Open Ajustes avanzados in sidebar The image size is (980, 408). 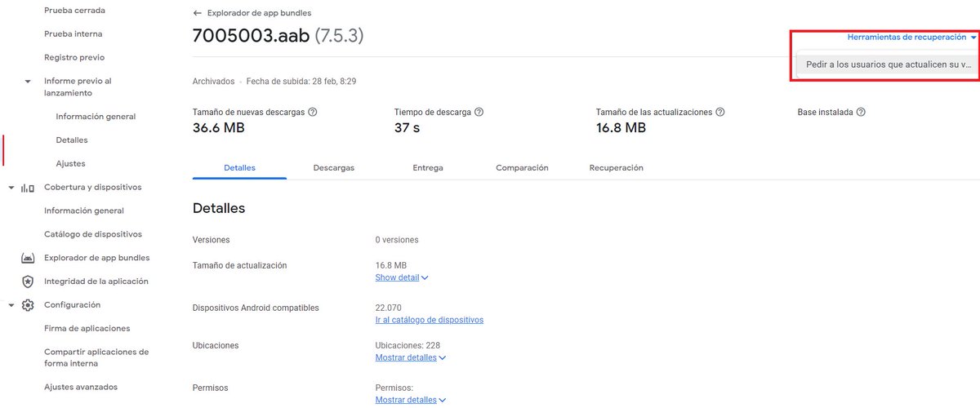(x=81, y=387)
